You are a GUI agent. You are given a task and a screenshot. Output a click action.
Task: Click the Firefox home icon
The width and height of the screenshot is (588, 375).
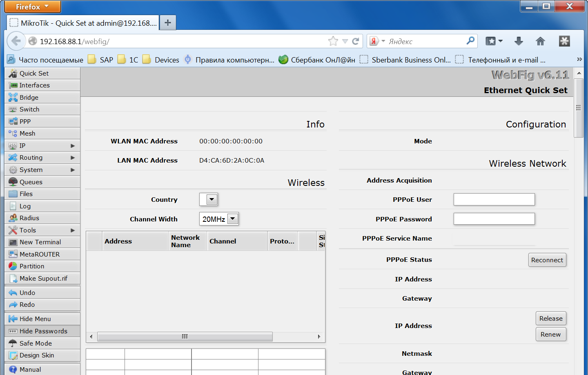click(x=540, y=41)
